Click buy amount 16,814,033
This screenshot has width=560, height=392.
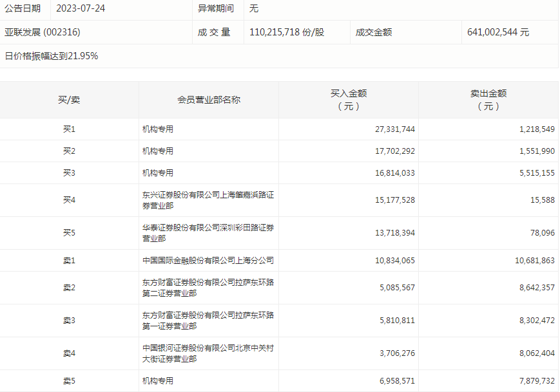394,173
